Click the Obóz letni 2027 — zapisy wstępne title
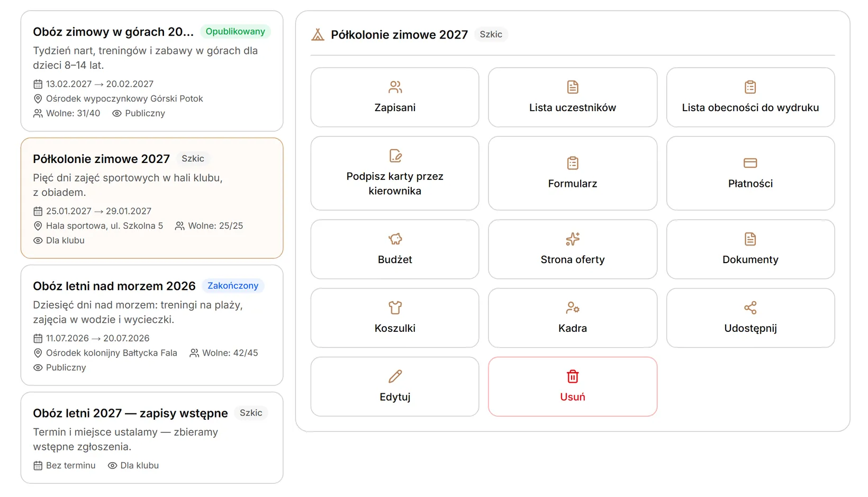 [x=130, y=413]
